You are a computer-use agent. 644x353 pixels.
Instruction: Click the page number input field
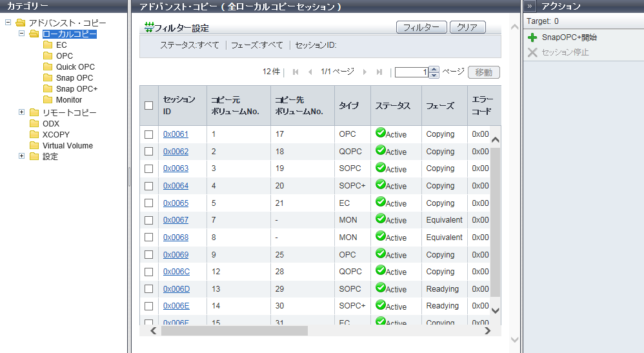[x=412, y=72]
